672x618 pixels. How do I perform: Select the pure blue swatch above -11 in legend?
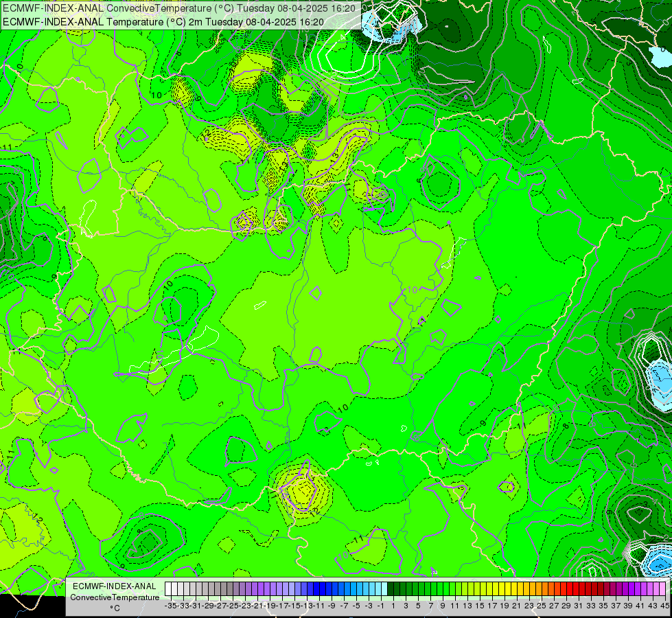pos(316,589)
